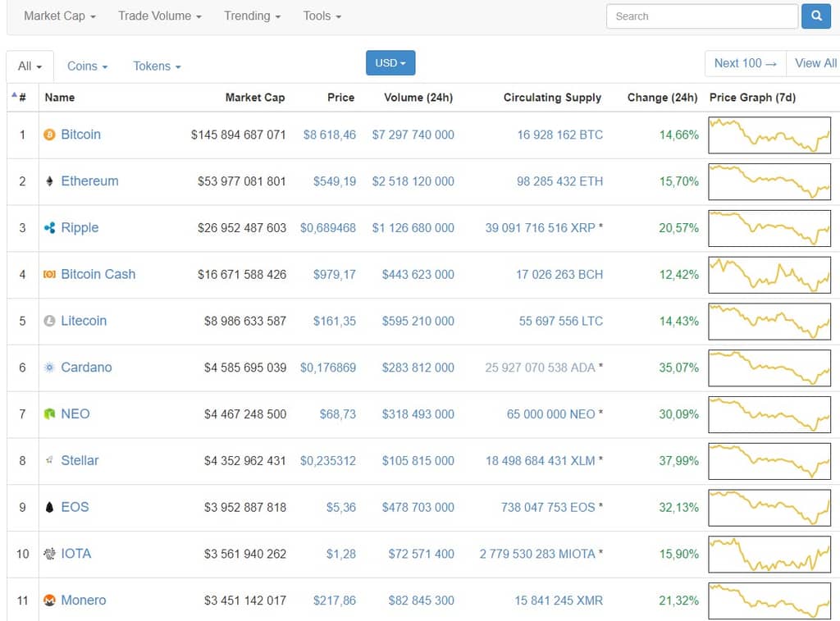Open the Bitcoin Cash page link
This screenshot has height=621, width=840.
[98, 274]
